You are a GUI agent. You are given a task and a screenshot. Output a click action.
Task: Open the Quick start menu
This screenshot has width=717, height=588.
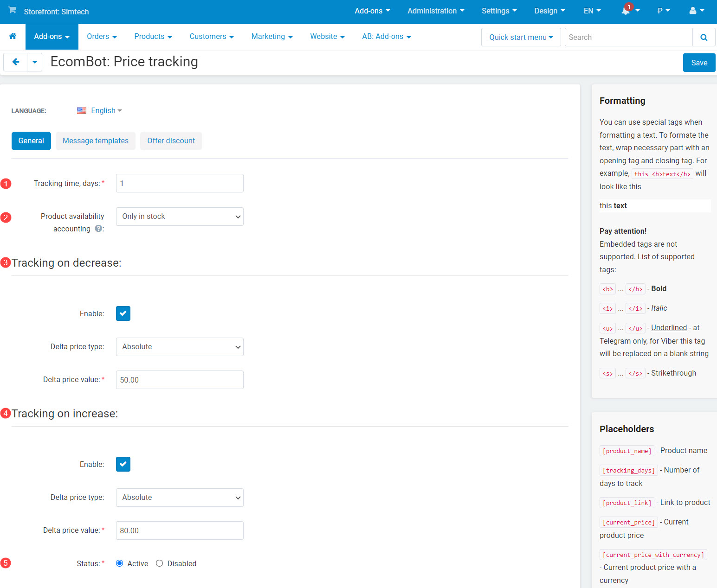click(x=520, y=37)
